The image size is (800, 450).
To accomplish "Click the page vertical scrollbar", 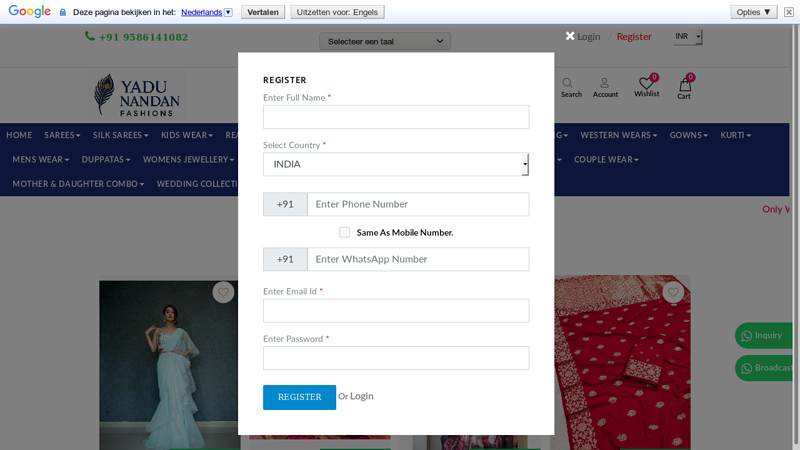I will pyautogui.click(x=795, y=237).
